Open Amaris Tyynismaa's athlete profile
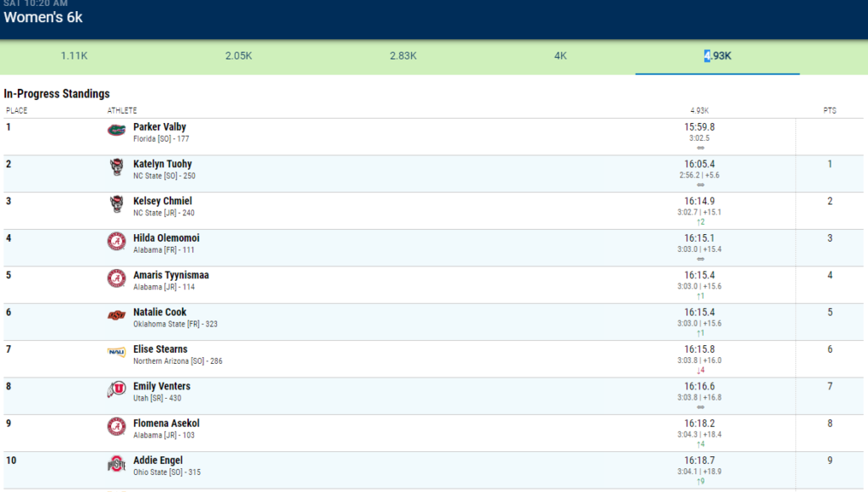 [x=171, y=276]
